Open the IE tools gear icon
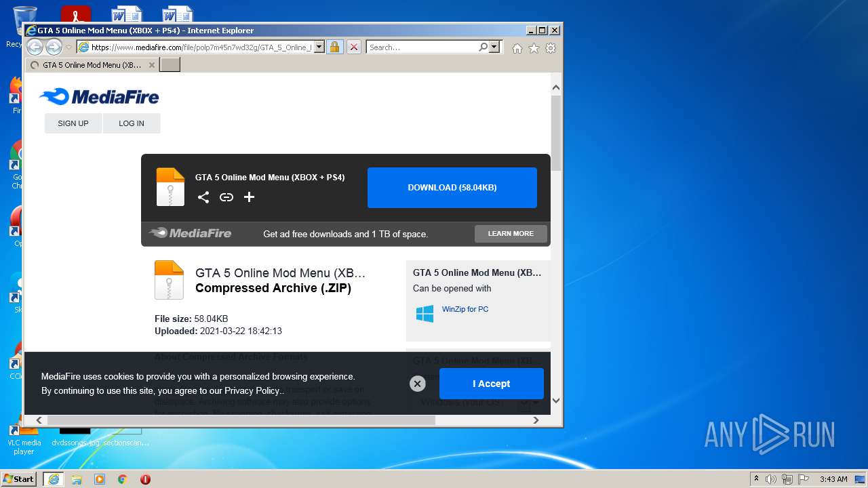The image size is (868, 488). click(551, 48)
